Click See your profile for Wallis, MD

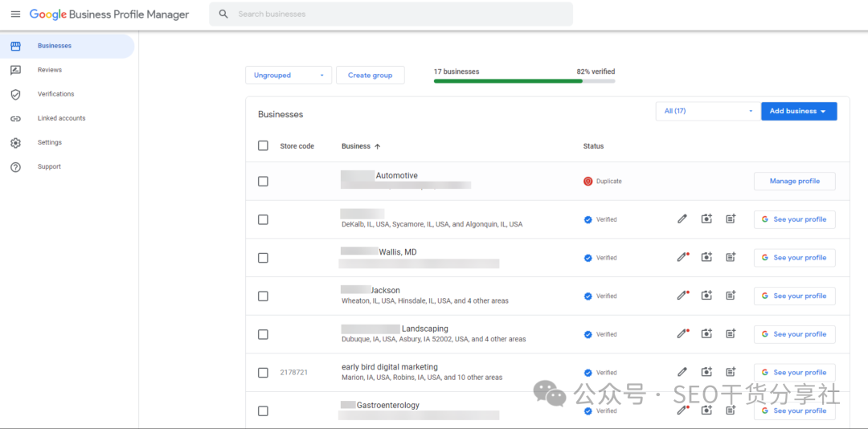click(794, 257)
